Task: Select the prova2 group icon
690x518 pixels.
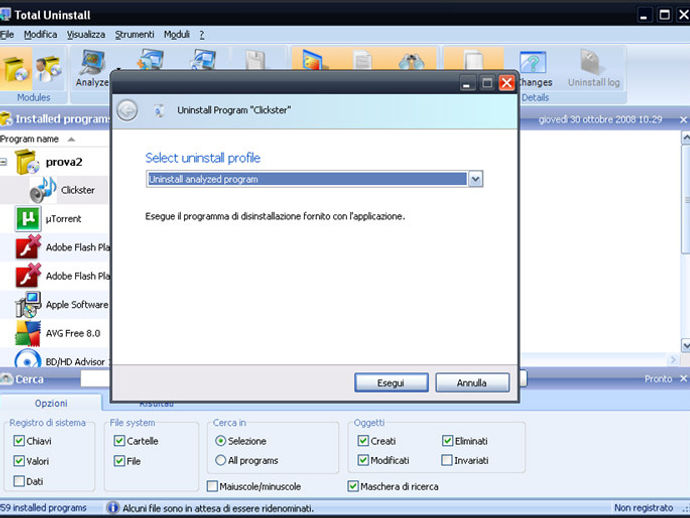Action: click(27, 162)
